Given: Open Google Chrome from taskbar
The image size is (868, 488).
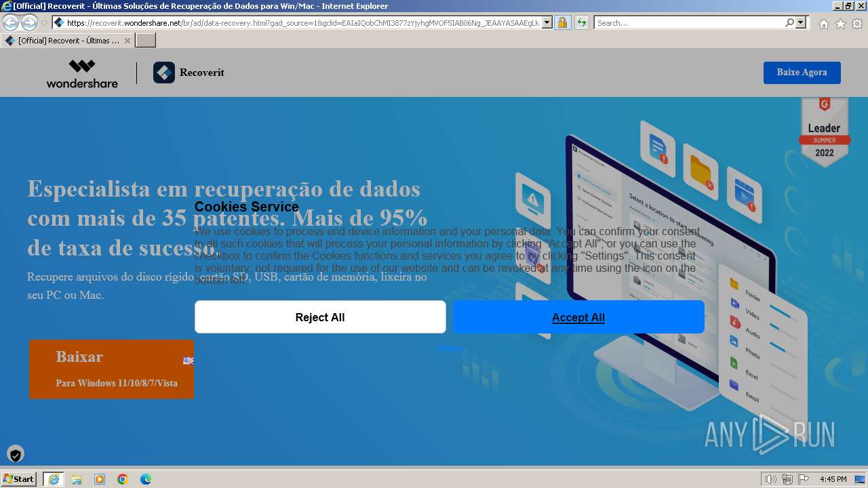Looking at the screenshot, I should 123,479.
